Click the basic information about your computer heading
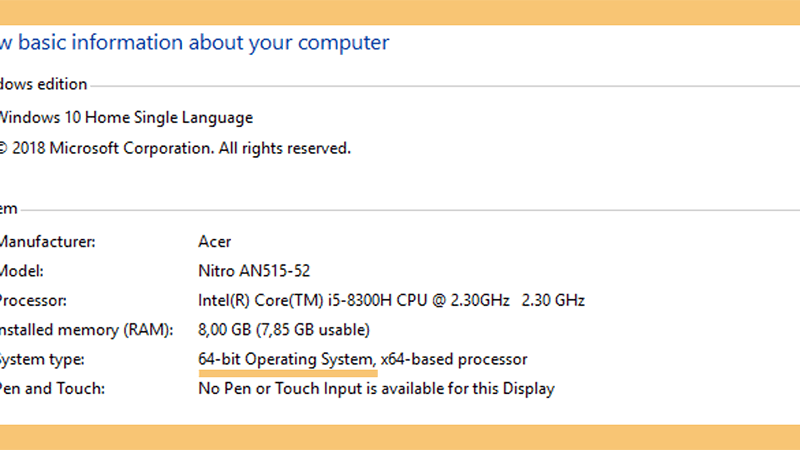 [x=194, y=42]
